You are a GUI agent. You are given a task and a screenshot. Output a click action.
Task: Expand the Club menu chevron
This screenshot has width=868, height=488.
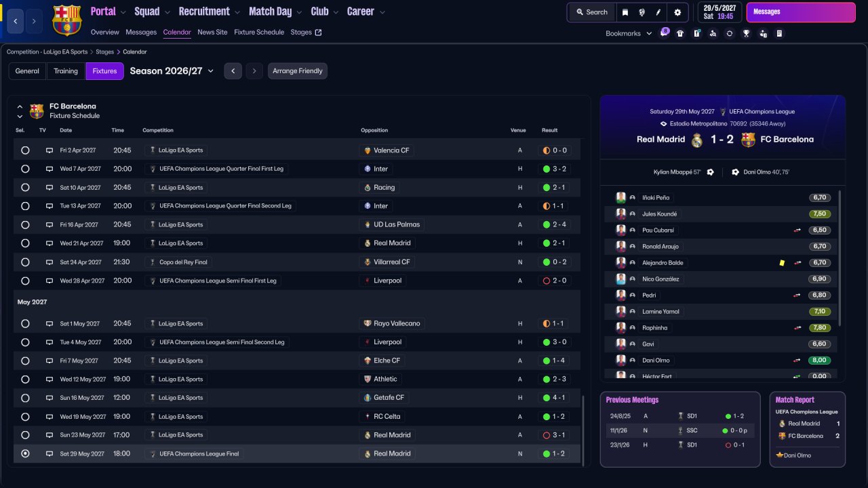334,12
